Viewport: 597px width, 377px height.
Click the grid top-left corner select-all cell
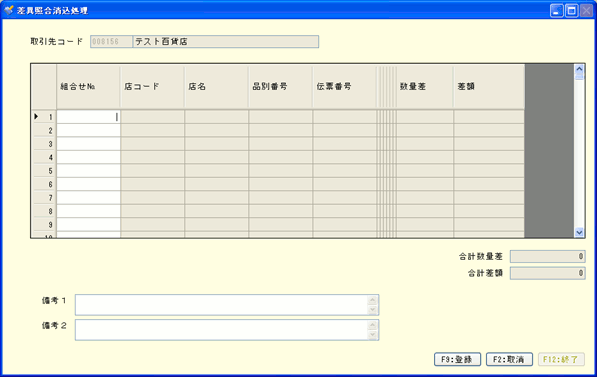coord(44,86)
